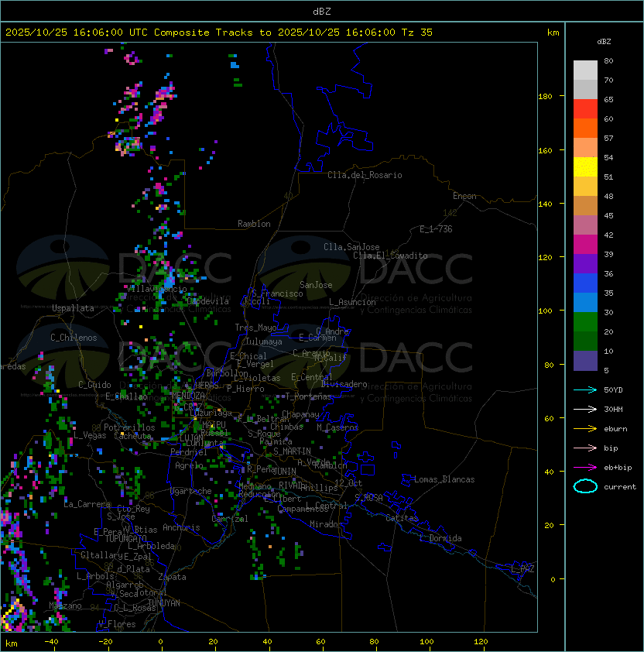644x652 pixels.
Task: Click the L_Vegas label
Action: (90, 435)
